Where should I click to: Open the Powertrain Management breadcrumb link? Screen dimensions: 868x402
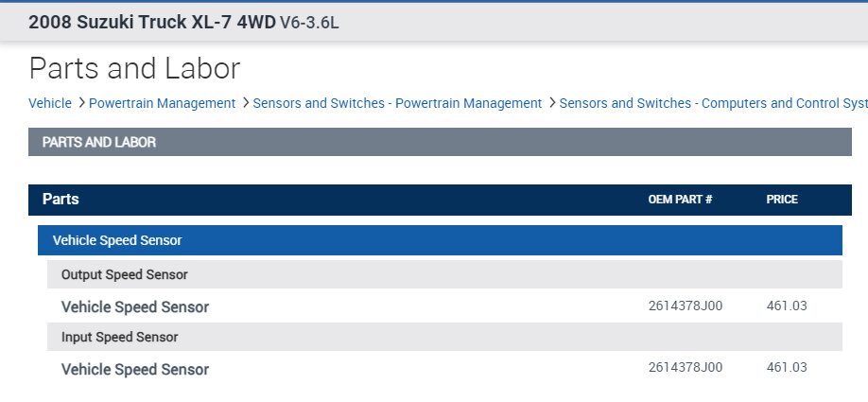162,103
